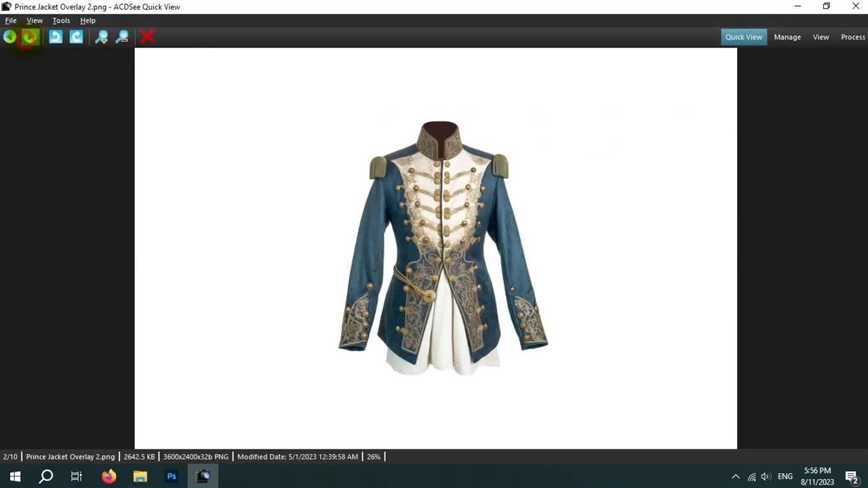Rotate the image counterclockwise
This screenshot has width=868, height=488.
(56, 37)
